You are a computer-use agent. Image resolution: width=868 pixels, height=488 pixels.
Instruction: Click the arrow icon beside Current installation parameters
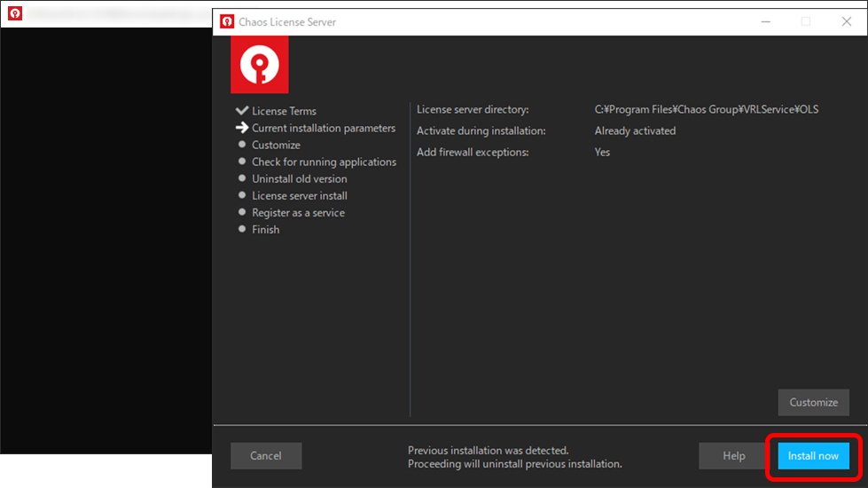(242, 128)
